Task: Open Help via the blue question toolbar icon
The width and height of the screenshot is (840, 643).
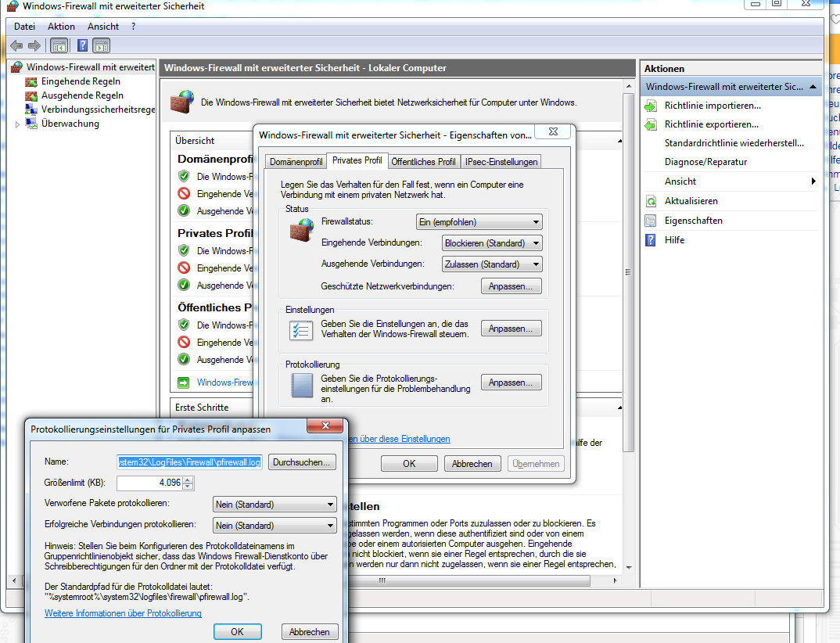Action: tap(82, 45)
